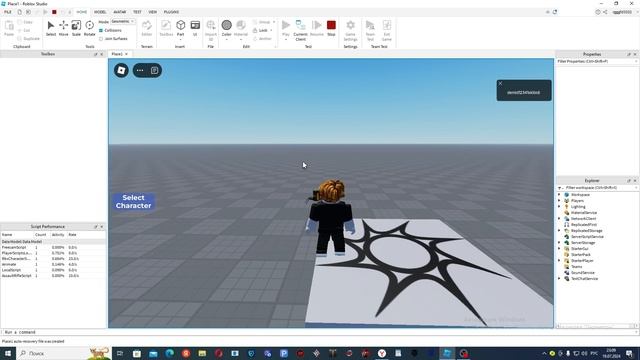Select StarterPack in Explorer

click(581, 255)
